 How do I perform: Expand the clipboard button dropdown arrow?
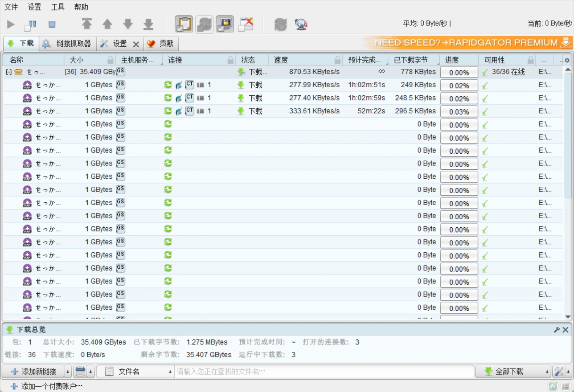pyautogui.click(x=91, y=372)
